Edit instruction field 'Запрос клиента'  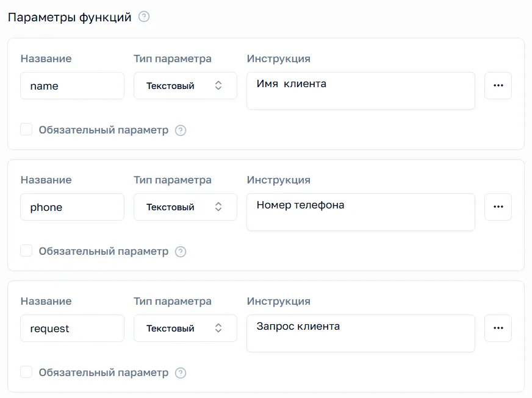pyautogui.click(x=361, y=333)
